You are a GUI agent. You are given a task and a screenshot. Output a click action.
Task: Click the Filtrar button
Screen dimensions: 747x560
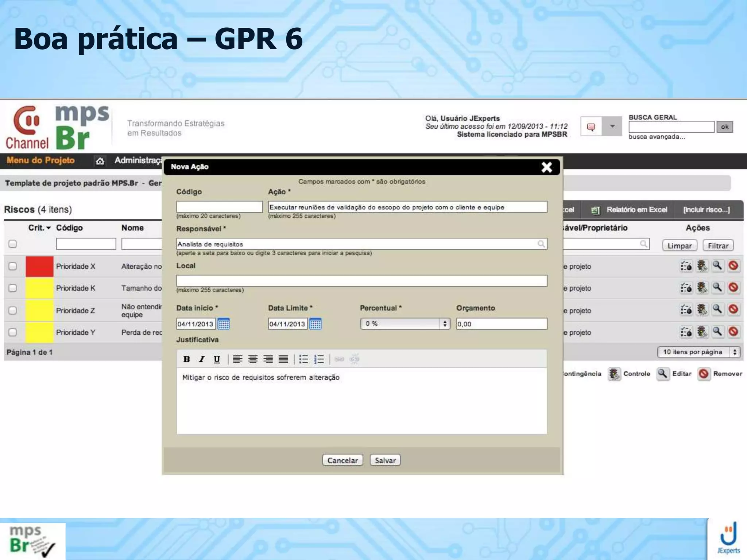(x=718, y=246)
